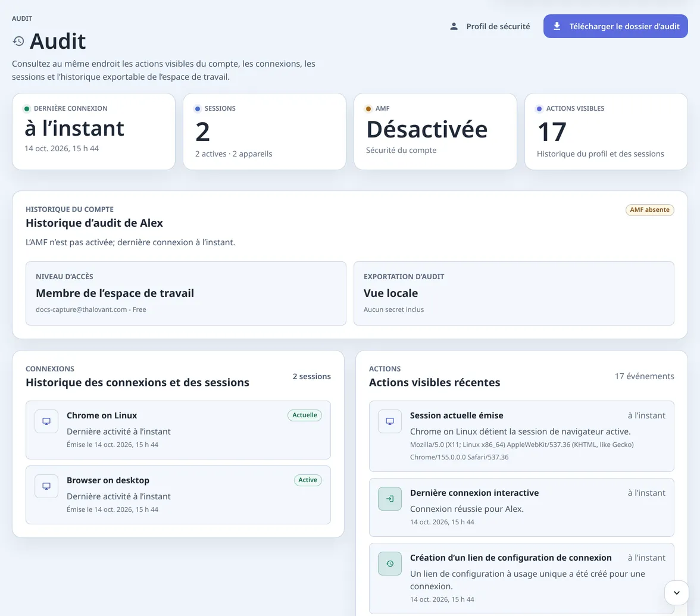Open Profil de sécurité
This screenshot has width=700, height=616.
coord(490,26)
